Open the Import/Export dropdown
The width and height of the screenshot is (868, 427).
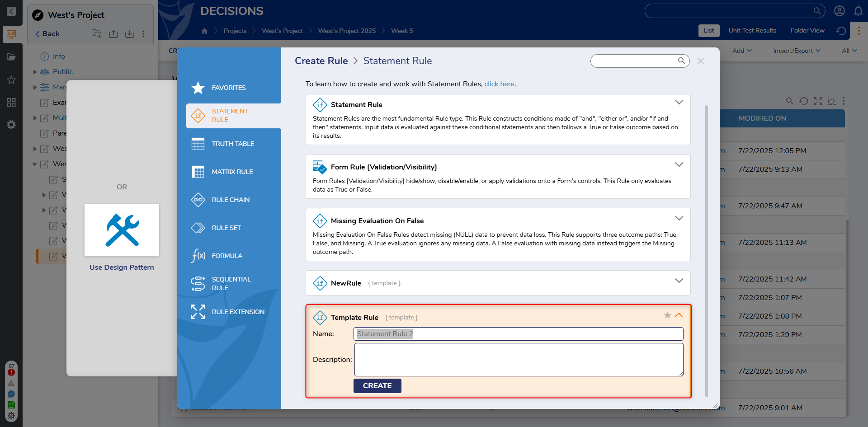pyautogui.click(x=796, y=51)
